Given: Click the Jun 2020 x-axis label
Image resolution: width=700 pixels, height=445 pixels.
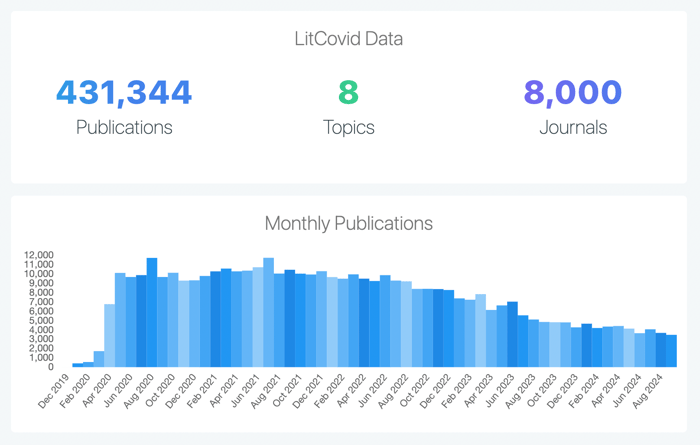Looking at the screenshot, I should click(117, 391).
